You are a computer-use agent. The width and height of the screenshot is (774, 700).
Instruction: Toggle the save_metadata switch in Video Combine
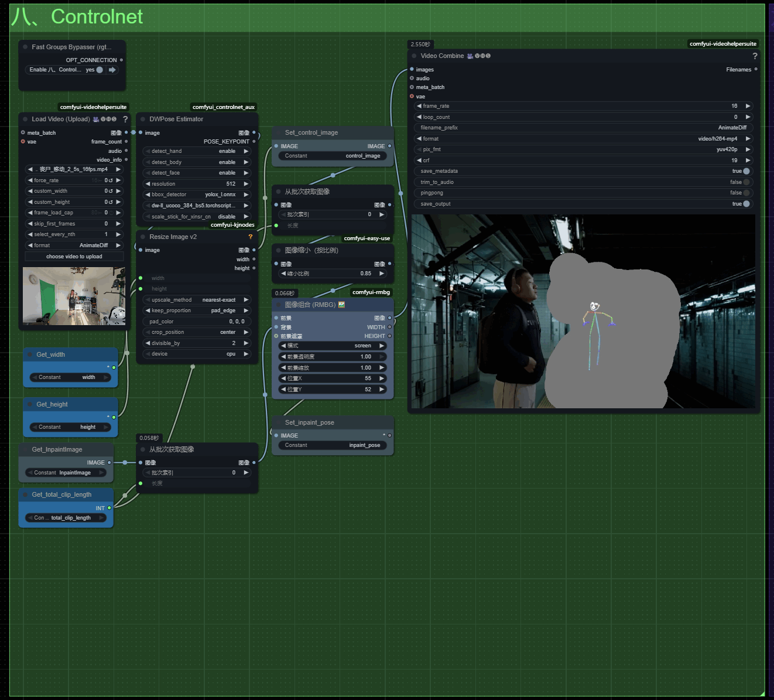[746, 171]
